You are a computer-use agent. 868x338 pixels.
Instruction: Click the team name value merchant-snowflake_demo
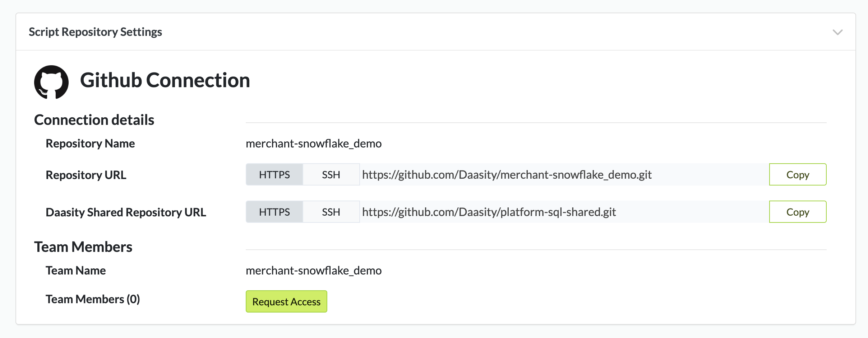point(314,271)
